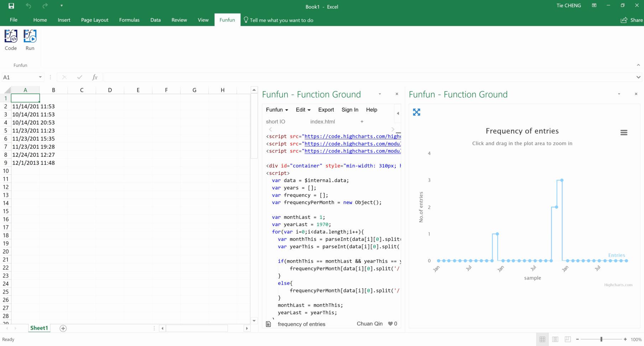Switch to Page Layout view in status bar

[555, 339]
